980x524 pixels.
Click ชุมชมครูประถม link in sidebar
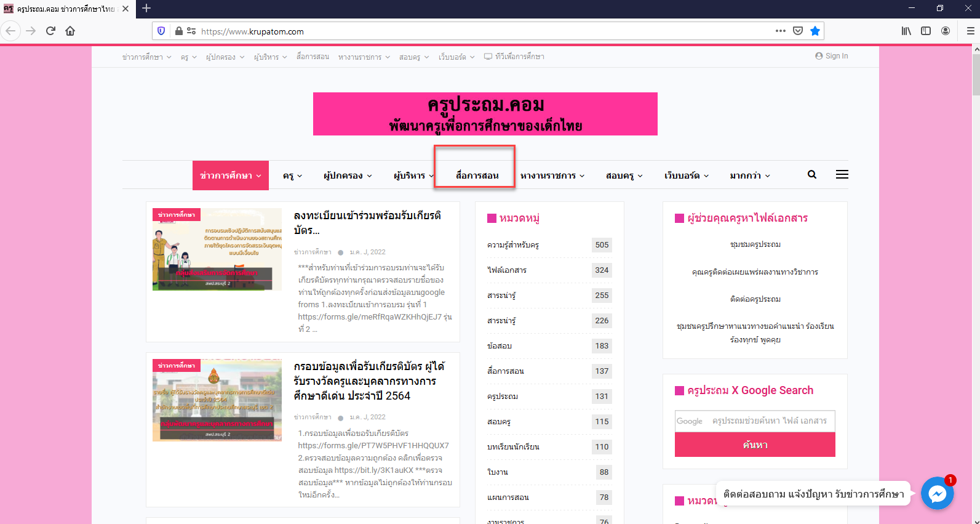coord(755,244)
